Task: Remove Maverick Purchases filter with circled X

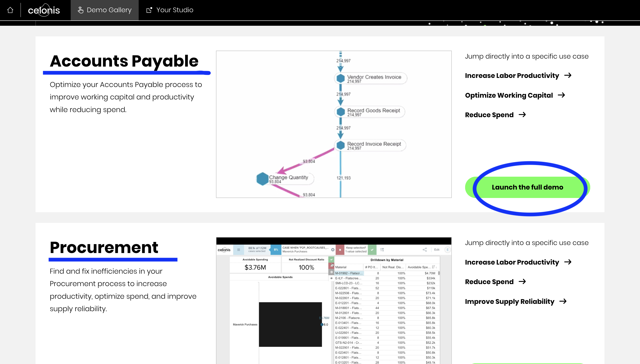Action: (x=333, y=249)
